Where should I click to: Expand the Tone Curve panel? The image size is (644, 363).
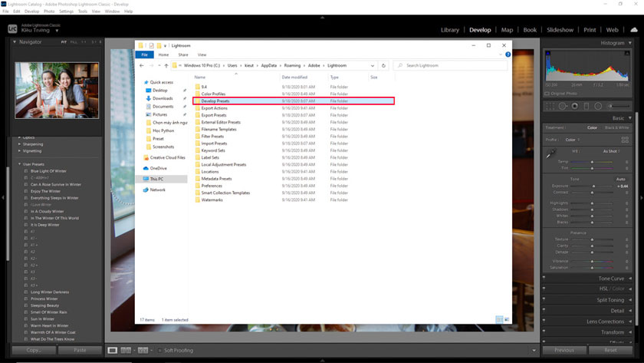pos(630,279)
